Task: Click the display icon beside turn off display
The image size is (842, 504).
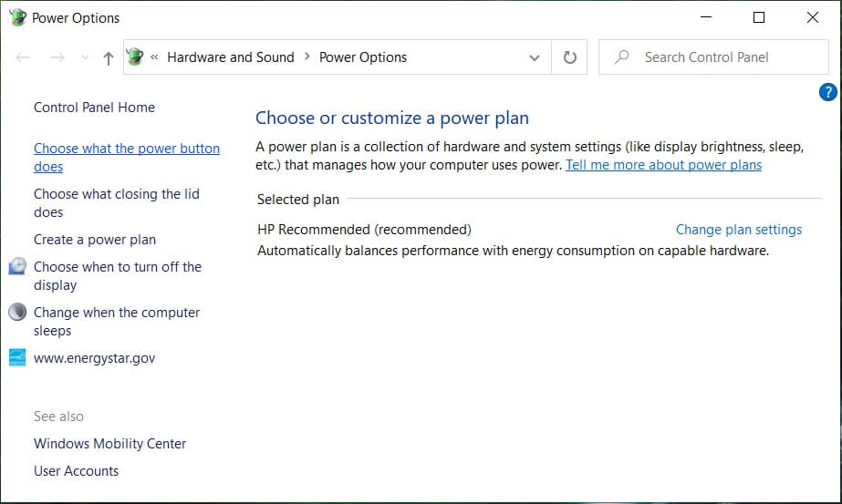Action: point(17,267)
